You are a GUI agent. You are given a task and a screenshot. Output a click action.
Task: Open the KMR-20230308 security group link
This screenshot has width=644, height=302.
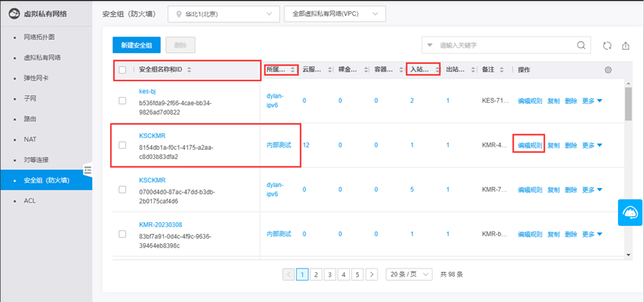click(161, 224)
